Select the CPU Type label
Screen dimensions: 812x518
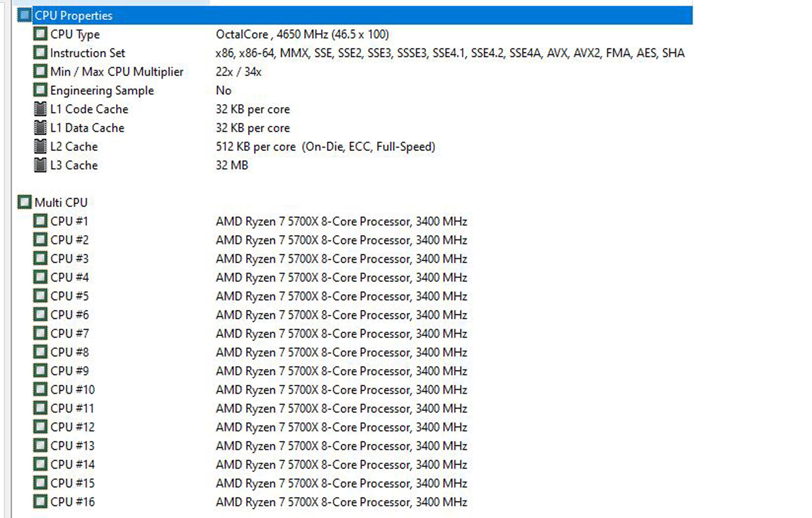pyautogui.click(x=75, y=34)
